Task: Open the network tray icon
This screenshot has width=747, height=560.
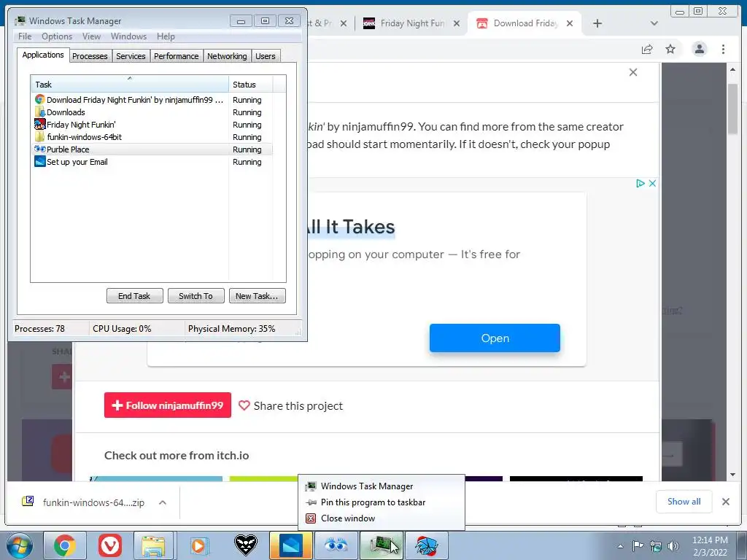Action: coord(656,546)
